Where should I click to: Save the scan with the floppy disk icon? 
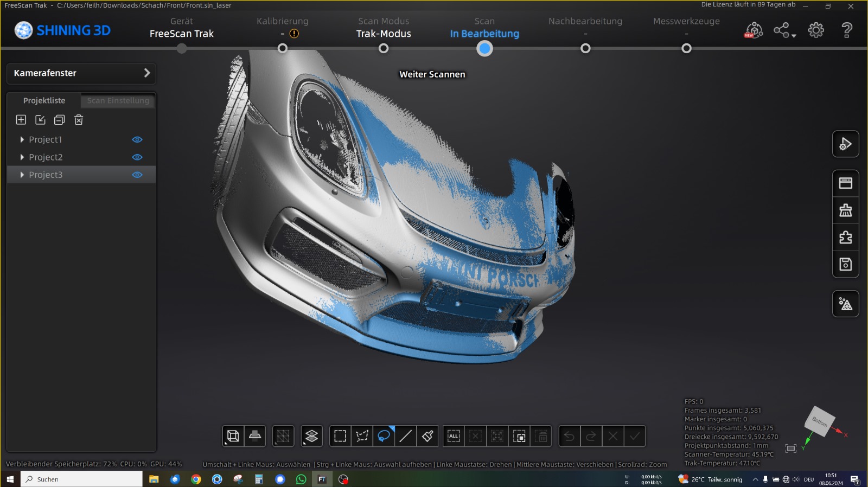point(846,264)
